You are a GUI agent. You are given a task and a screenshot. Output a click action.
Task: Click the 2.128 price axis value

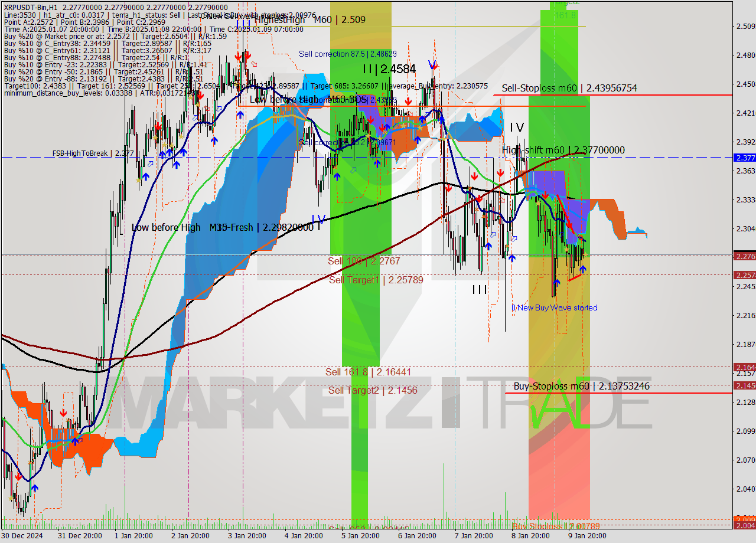[745, 403]
